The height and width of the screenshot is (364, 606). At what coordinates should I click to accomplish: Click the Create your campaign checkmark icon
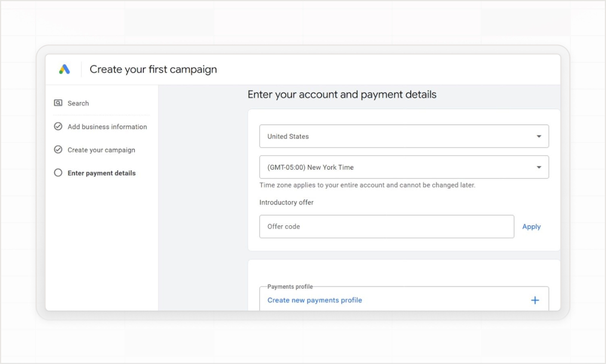coord(58,149)
